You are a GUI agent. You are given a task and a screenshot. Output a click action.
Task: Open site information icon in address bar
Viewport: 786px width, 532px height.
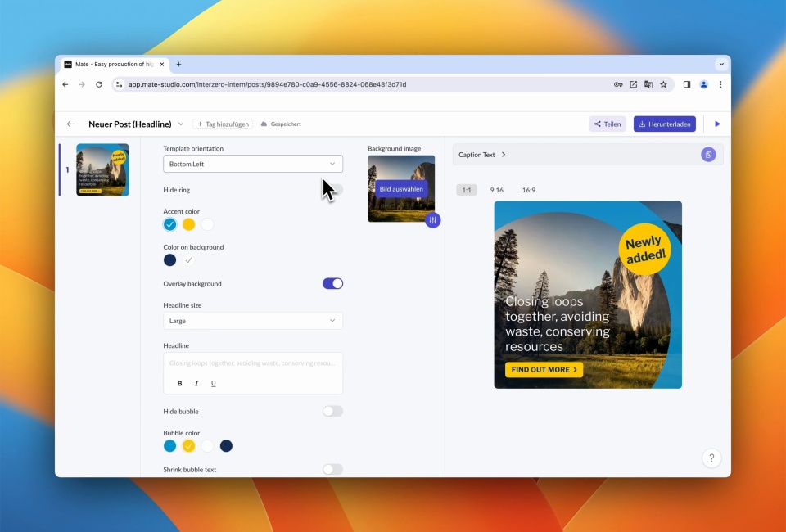tap(119, 84)
